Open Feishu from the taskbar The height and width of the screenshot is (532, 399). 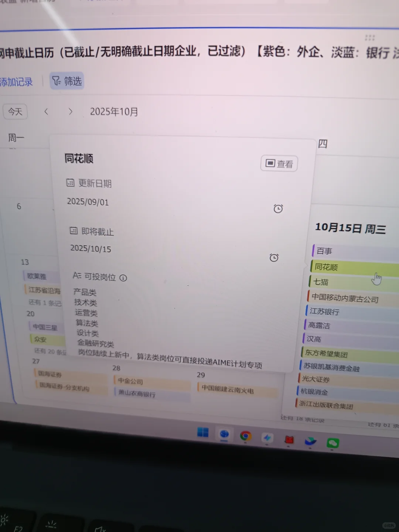coord(267,439)
